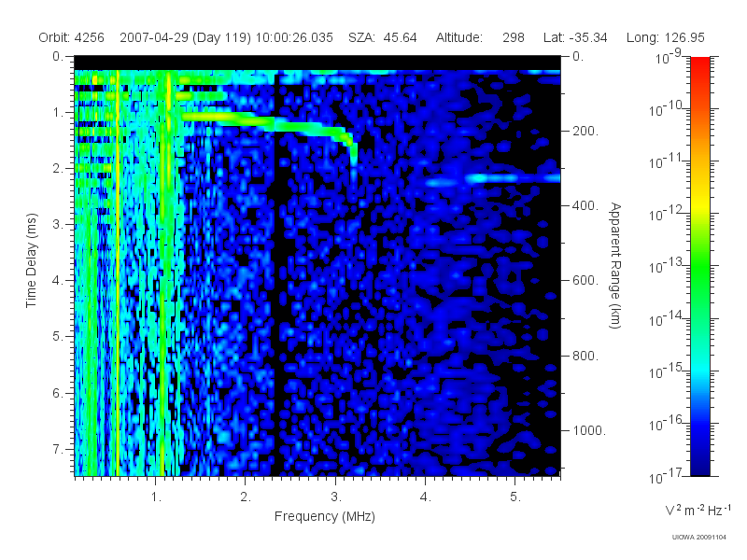Click the time delay tick label '3.'
Screen dimensions: 747x560
pyautogui.click(x=58, y=224)
